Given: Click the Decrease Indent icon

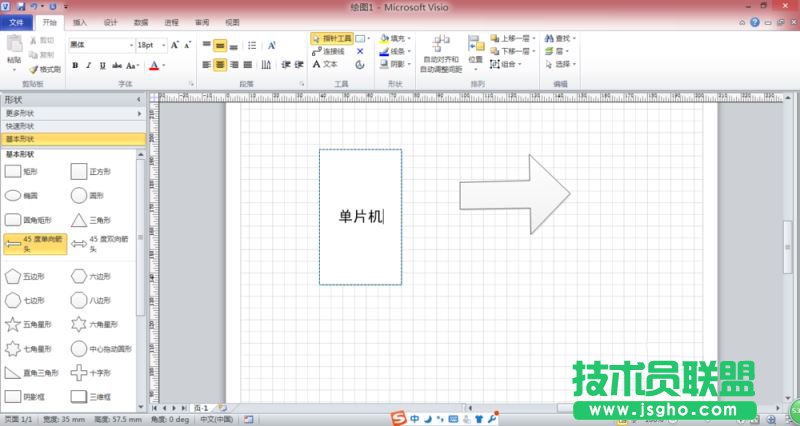Looking at the screenshot, I should pos(286,65).
